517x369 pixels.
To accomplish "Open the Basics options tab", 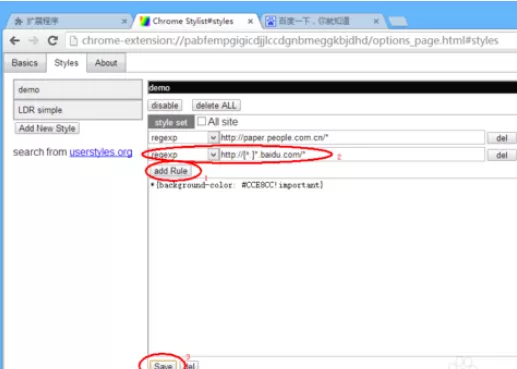I will pos(25,63).
